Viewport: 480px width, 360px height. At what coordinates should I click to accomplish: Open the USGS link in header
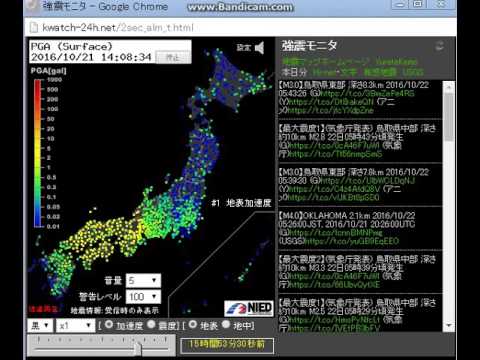(413, 72)
